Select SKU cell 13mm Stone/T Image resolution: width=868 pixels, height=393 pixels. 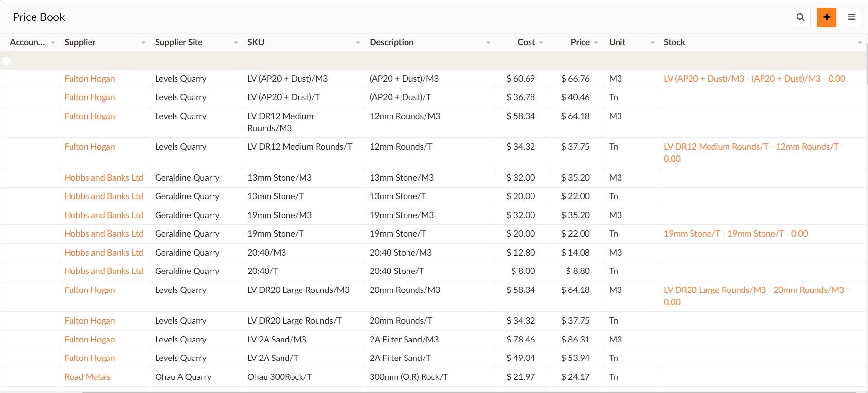[275, 196]
